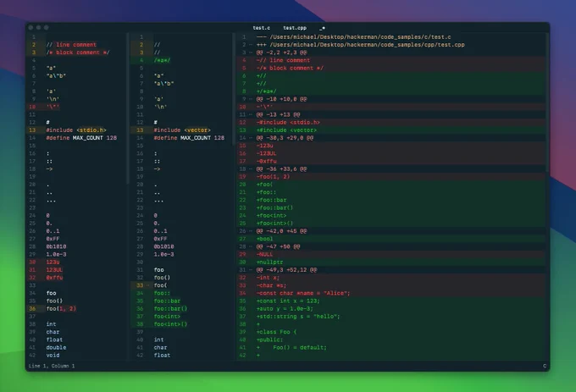This screenshot has height=392, width=576.
Task: Click '123UL' on line 31 of test.c
Action: tap(54, 270)
